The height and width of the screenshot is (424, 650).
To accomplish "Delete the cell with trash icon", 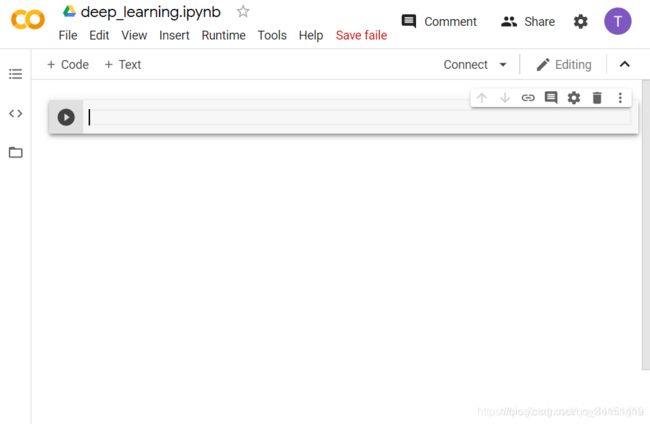I will point(597,98).
